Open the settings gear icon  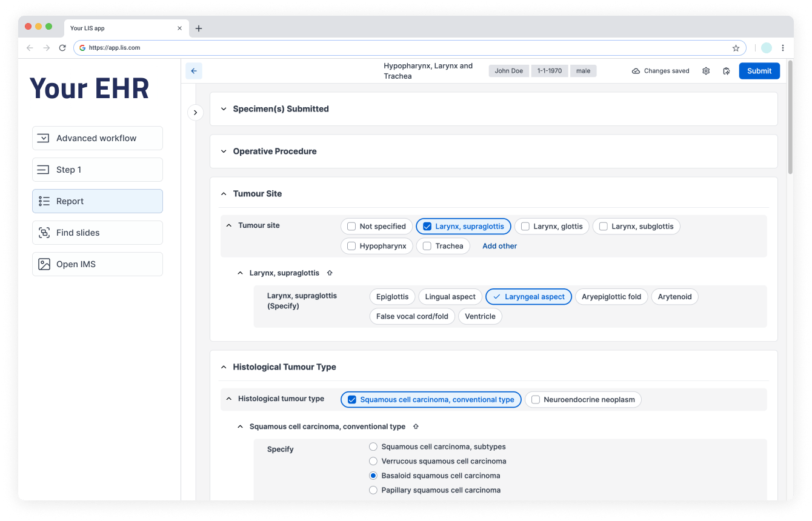click(x=705, y=71)
